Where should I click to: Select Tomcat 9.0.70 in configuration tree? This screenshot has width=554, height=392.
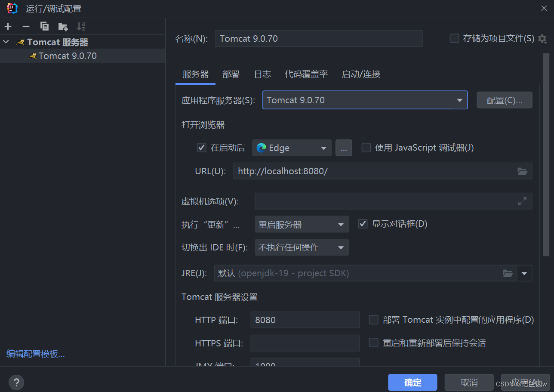[83, 56]
